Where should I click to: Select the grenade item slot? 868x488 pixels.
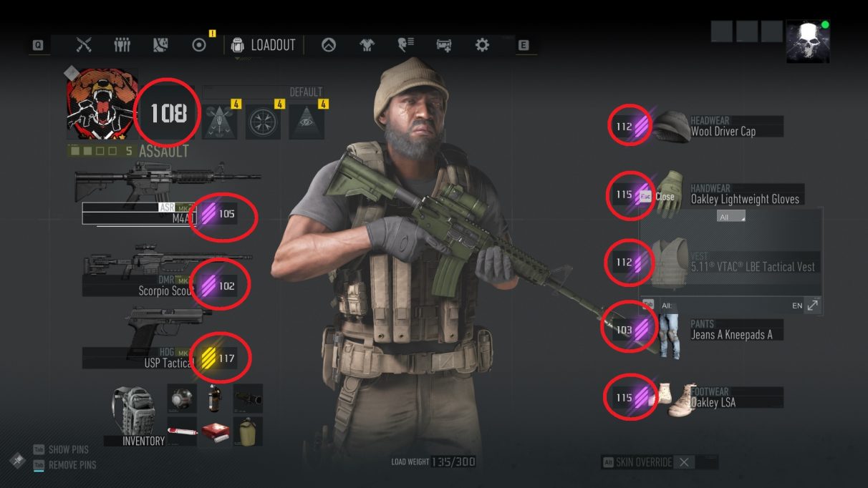pos(215,399)
